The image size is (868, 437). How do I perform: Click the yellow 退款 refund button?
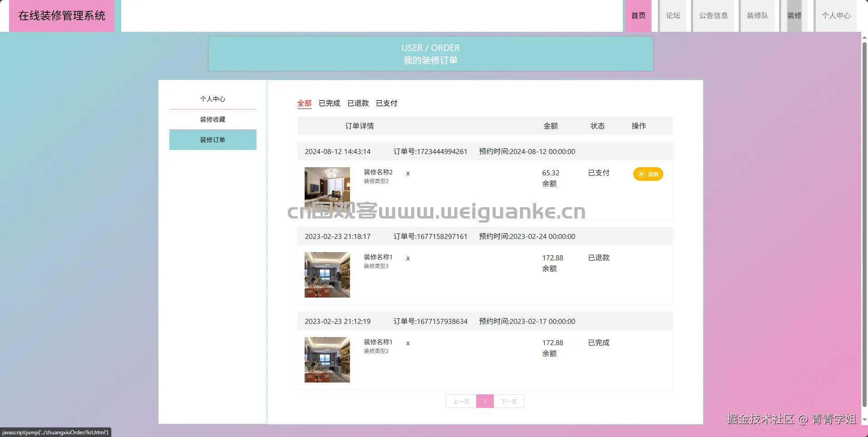648,174
